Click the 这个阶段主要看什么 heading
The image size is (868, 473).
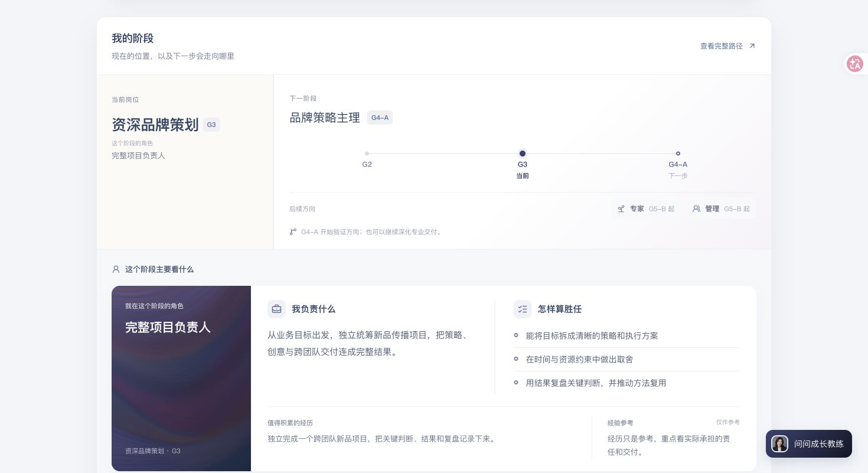(159, 269)
